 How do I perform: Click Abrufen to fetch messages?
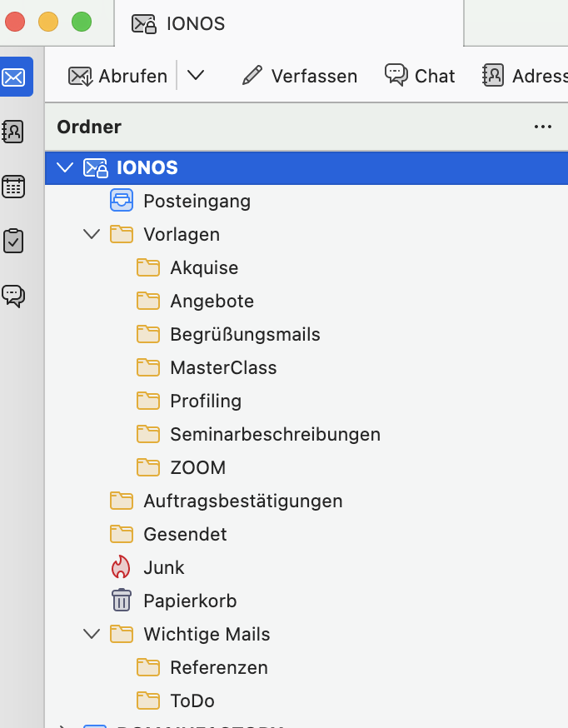tap(118, 76)
